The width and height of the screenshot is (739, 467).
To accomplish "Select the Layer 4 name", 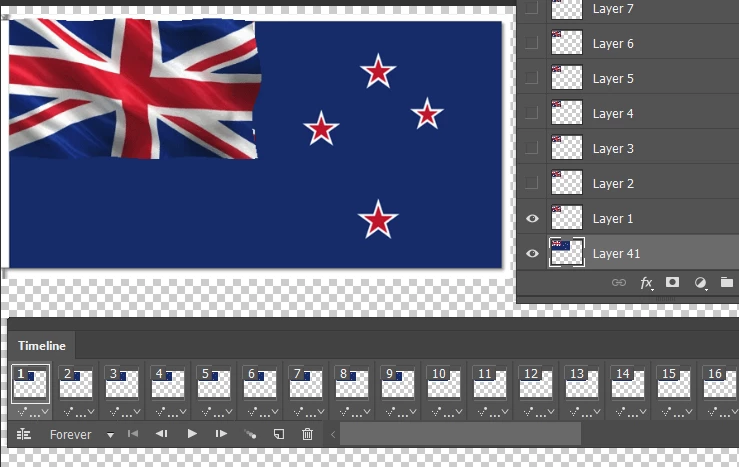I will [613, 114].
